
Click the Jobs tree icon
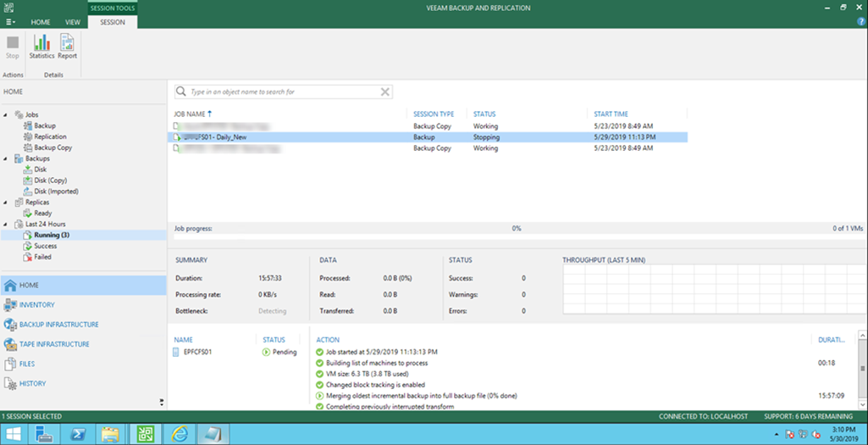pos(19,114)
